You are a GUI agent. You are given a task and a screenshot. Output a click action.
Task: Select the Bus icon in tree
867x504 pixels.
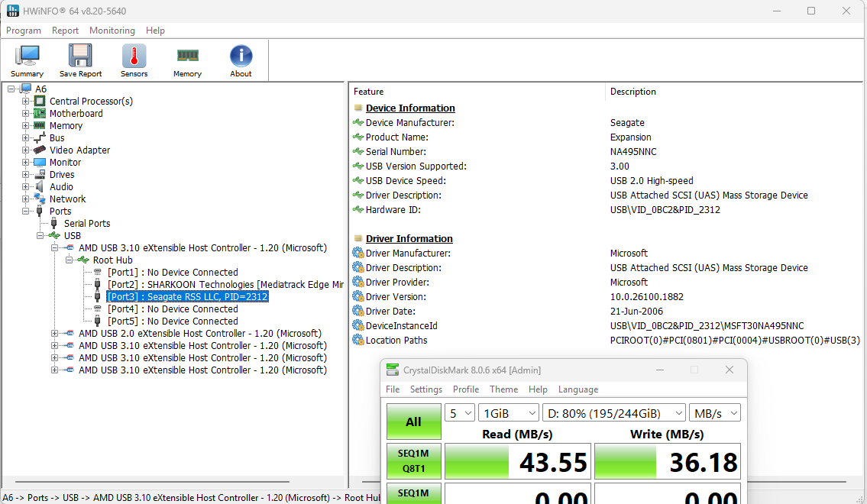tap(40, 137)
